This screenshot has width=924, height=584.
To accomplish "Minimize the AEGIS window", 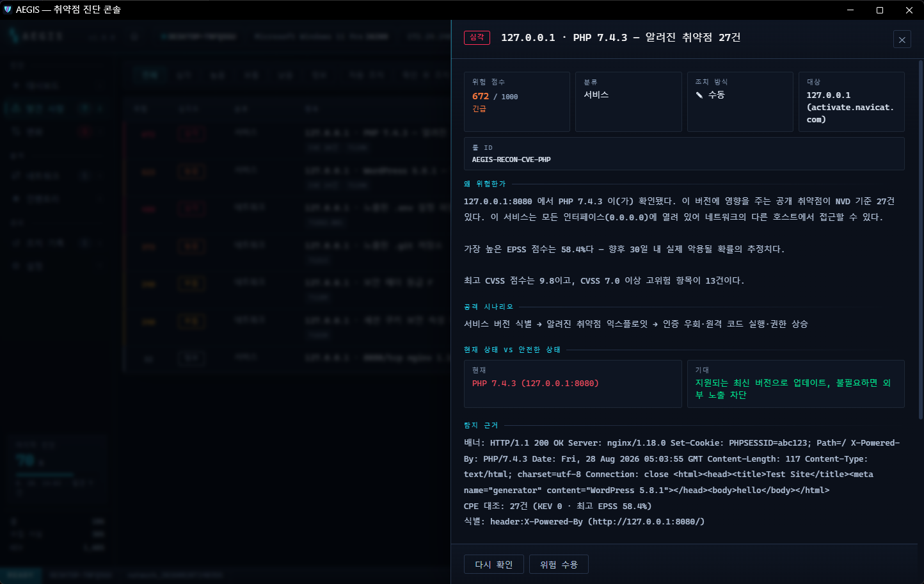I will (x=850, y=10).
